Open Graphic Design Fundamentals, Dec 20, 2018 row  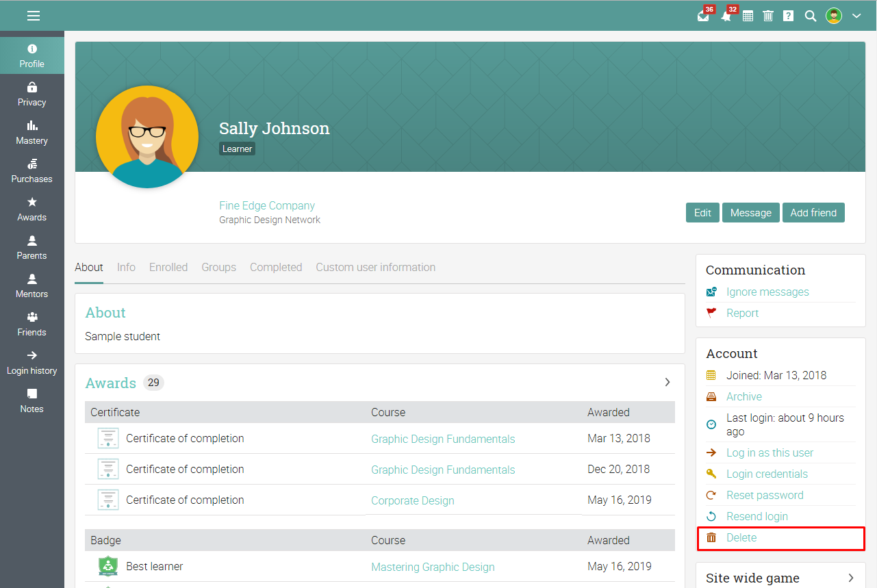[443, 470]
